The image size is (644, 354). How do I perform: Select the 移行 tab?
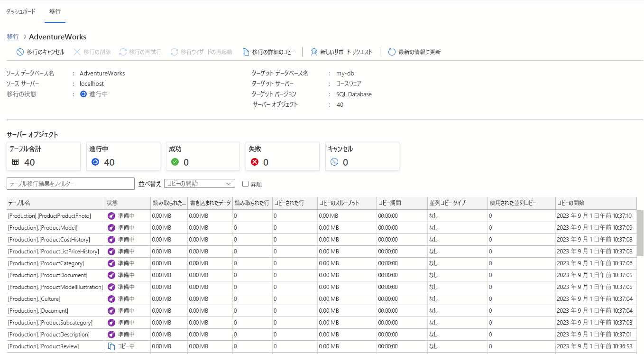point(55,11)
